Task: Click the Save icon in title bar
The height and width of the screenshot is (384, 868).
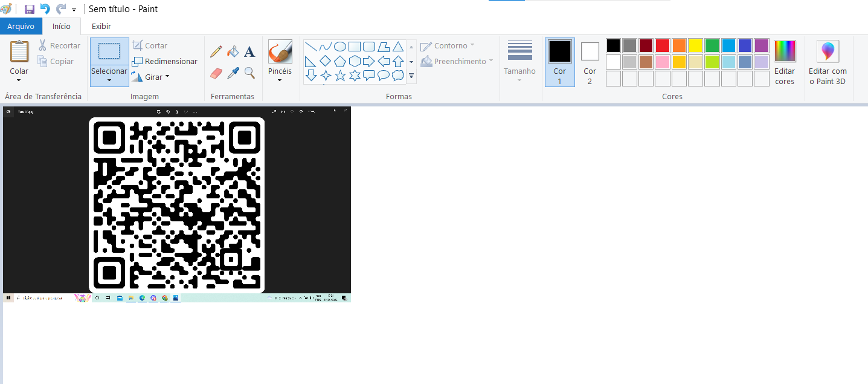Action: (29, 9)
